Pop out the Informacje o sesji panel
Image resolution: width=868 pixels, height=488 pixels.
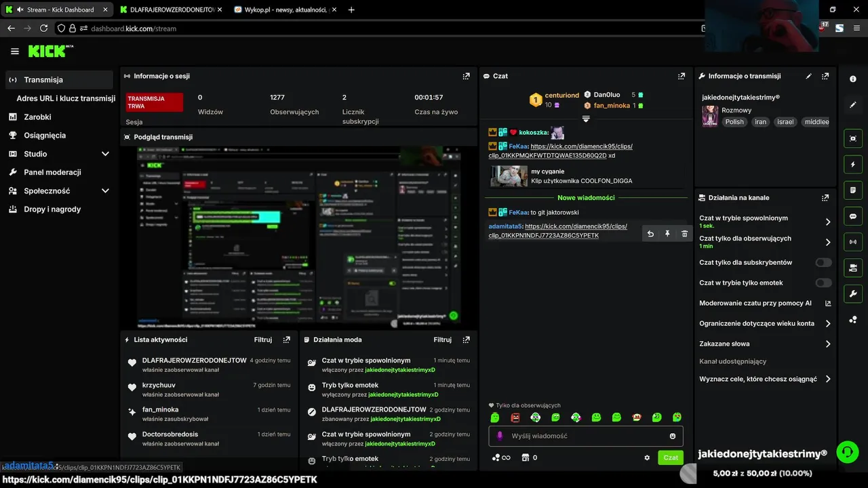(466, 77)
